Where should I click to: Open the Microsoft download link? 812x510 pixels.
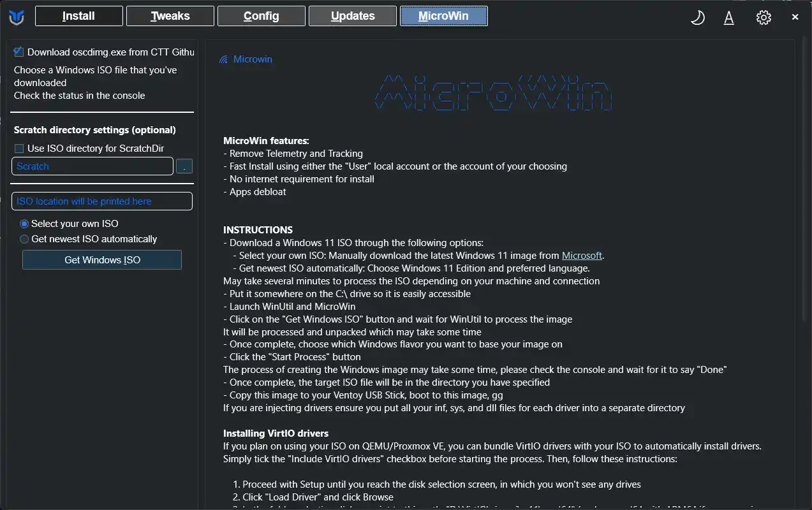pyautogui.click(x=582, y=256)
